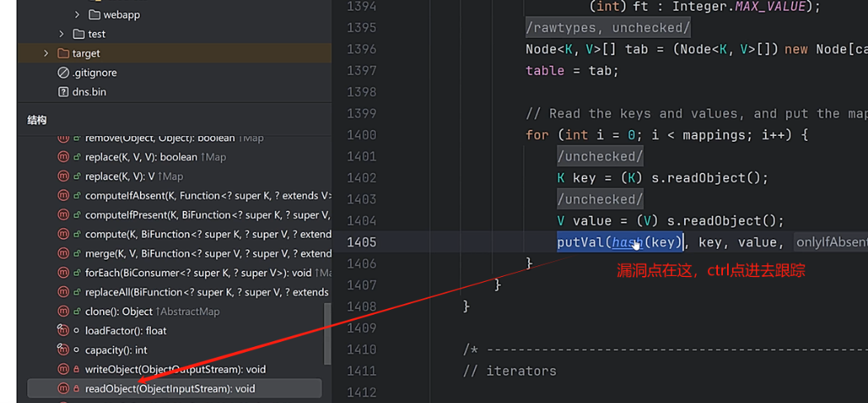Select remove(Object, Object) method in structure
This screenshot has height=403, width=868.
[x=174, y=138]
